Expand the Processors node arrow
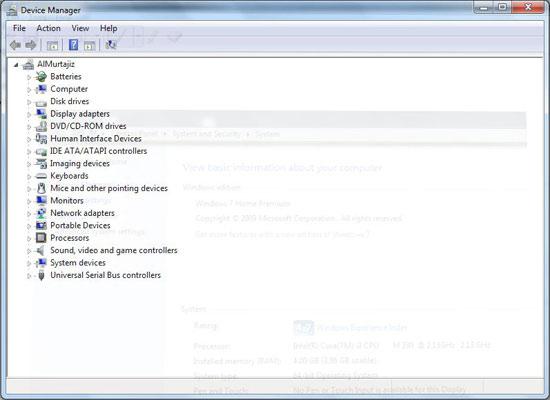The height and width of the screenshot is (400, 550). pyautogui.click(x=29, y=239)
